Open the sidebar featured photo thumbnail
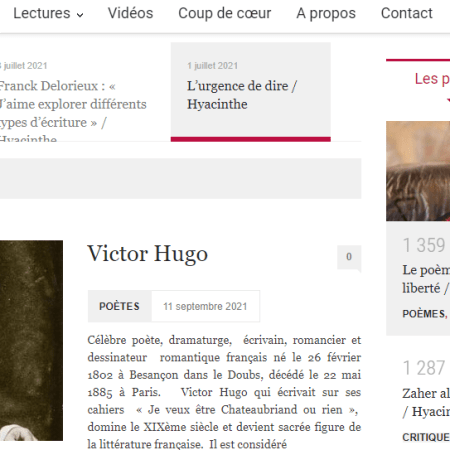This screenshot has width=450, height=450. coord(418,171)
